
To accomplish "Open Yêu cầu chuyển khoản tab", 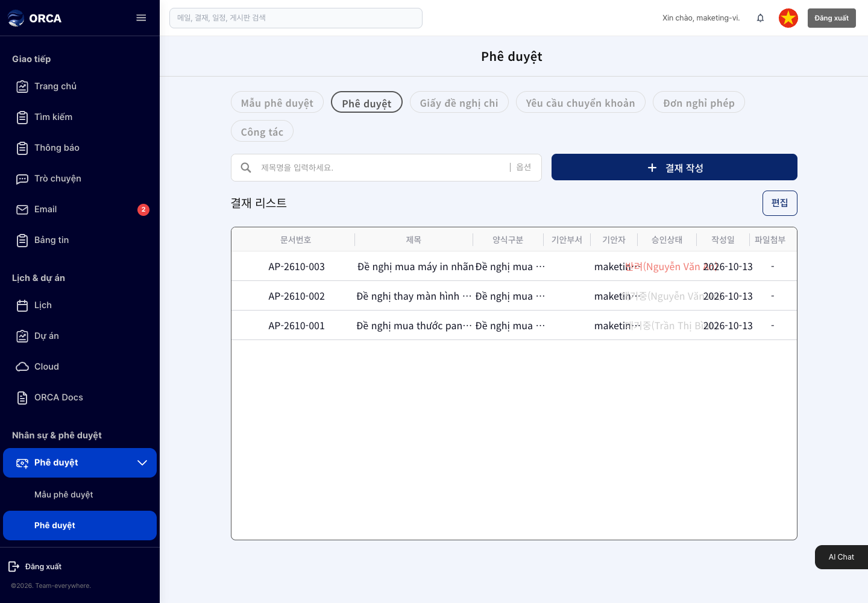I will click(580, 103).
